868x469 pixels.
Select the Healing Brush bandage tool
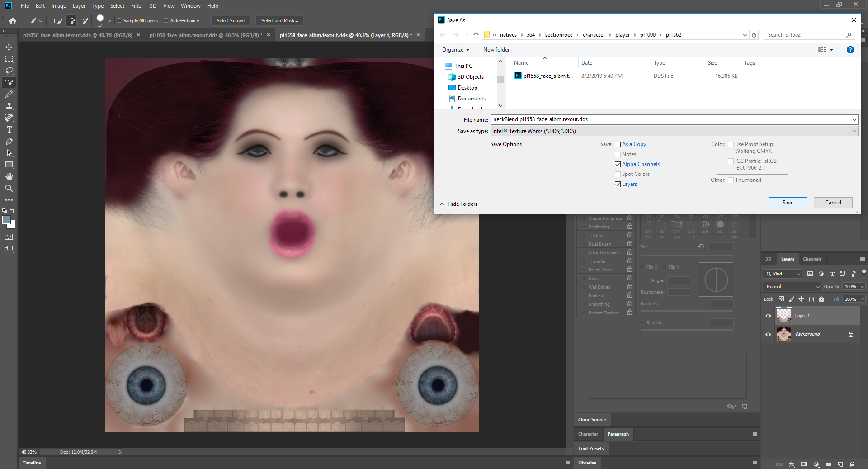tap(9, 118)
